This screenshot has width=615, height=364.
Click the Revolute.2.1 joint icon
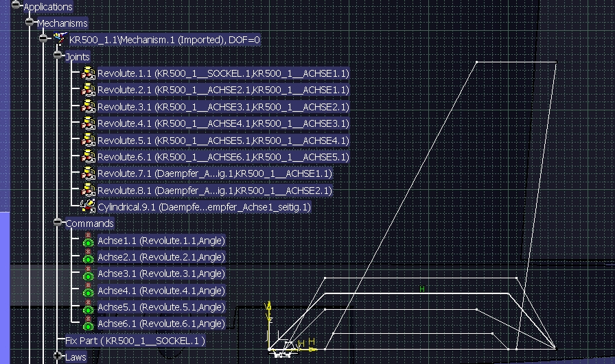coord(89,90)
